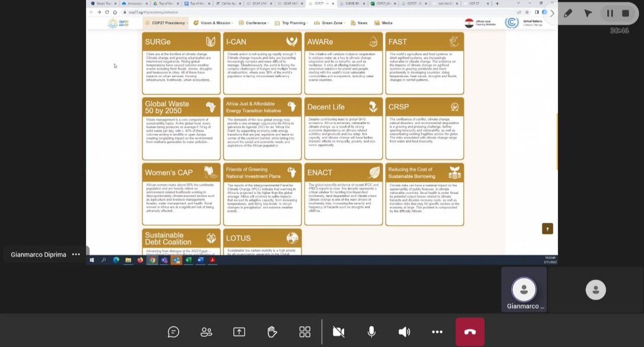Click the LOTUS globe icon
644x347 pixels.
click(292, 238)
